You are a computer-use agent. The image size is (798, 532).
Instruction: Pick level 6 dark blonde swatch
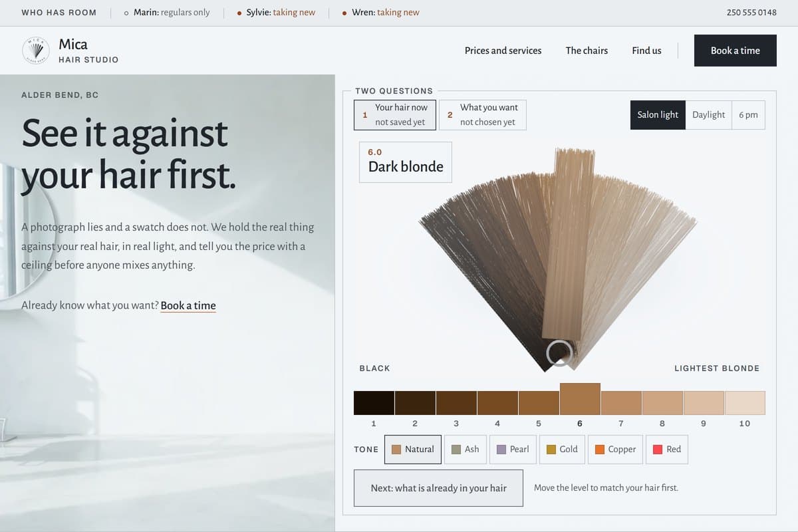tap(580, 399)
